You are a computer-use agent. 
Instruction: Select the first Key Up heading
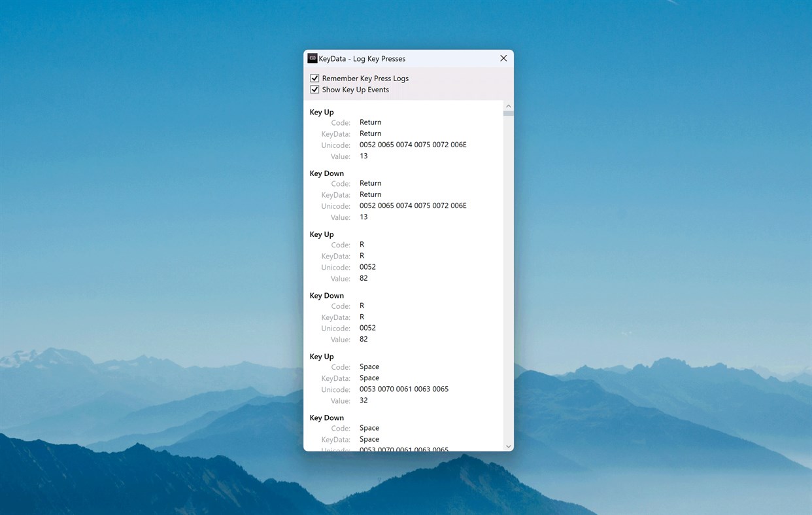(x=321, y=112)
